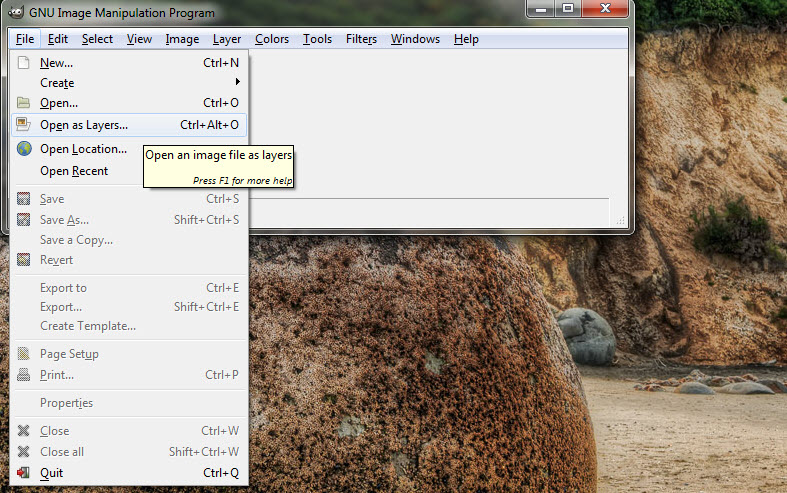Screen dimensions: 787x493
Task: Click the greyed Save entry
Action: [x=129, y=199]
